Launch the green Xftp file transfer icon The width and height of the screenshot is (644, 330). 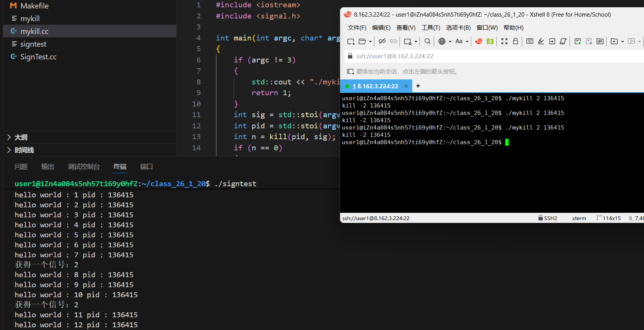tap(490, 41)
